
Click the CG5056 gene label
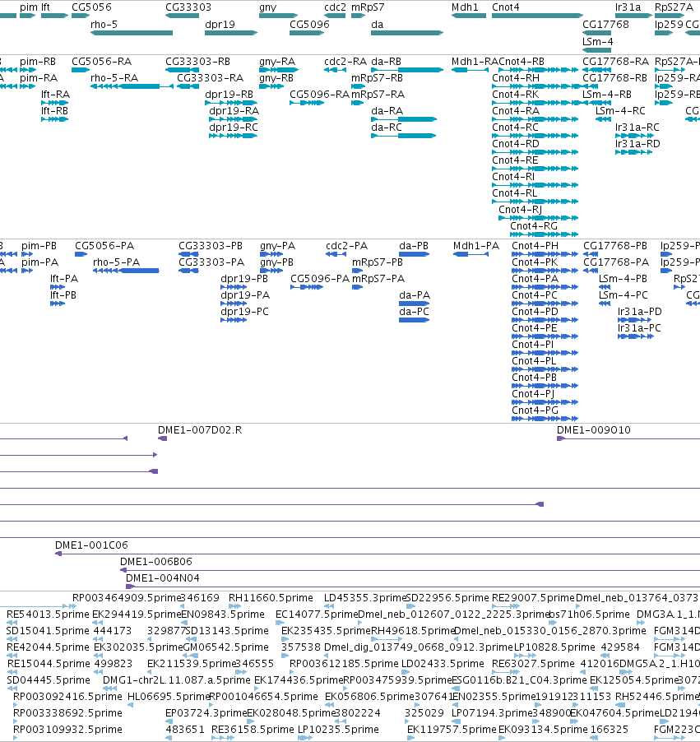click(91, 7)
